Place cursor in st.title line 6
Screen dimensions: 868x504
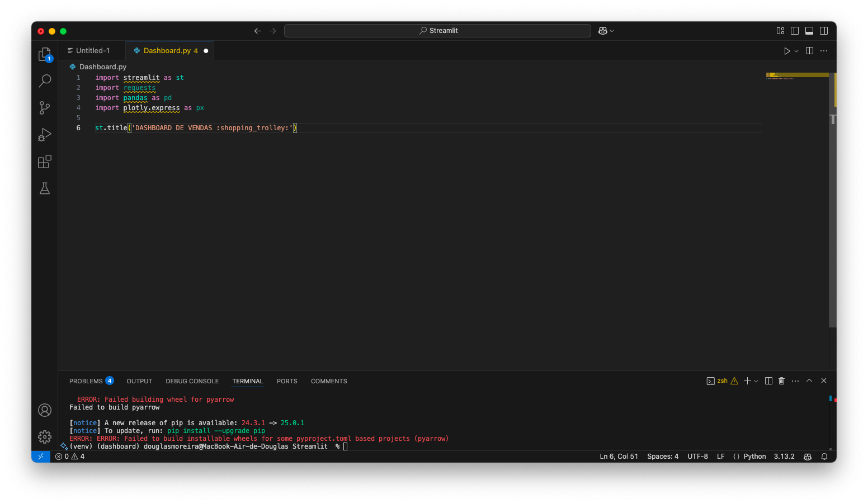[196, 128]
